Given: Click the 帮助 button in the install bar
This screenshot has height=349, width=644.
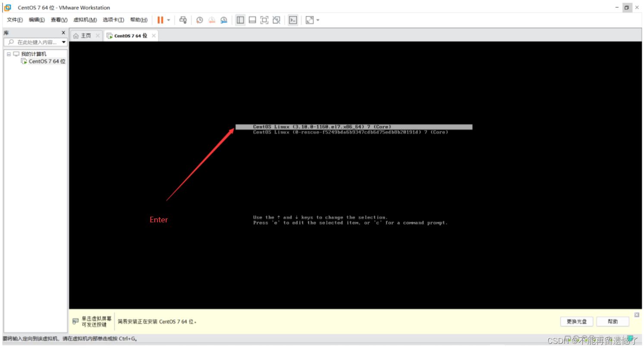Looking at the screenshot, I should pyautogui.click(x=613, y=321).
